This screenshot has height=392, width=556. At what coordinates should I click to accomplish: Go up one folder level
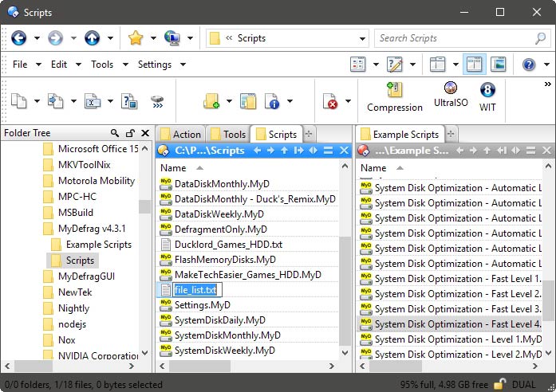coord(93,38)
